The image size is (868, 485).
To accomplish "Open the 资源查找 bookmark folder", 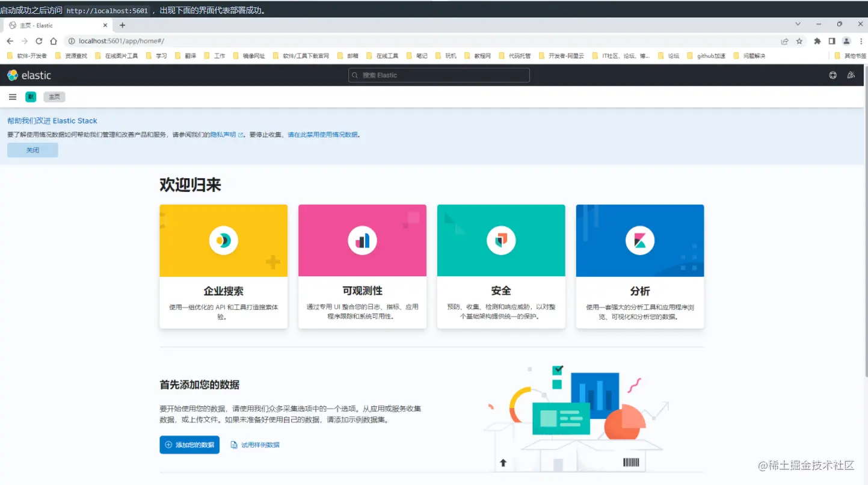I will (71, 56).
